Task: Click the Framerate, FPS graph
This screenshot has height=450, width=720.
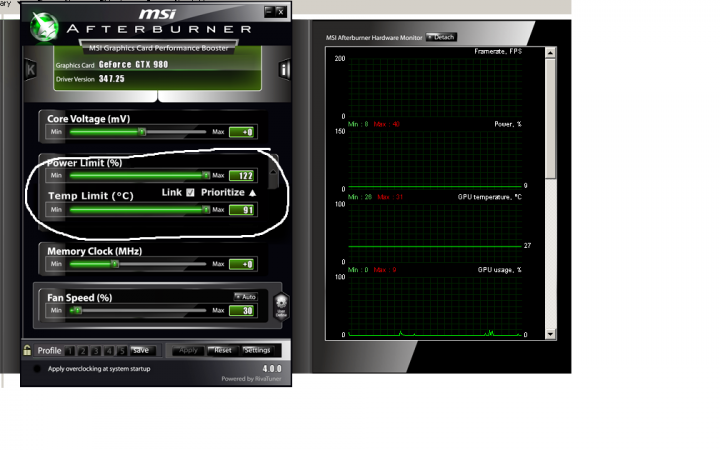Action: pyautogui.click(x=435, y=87)
